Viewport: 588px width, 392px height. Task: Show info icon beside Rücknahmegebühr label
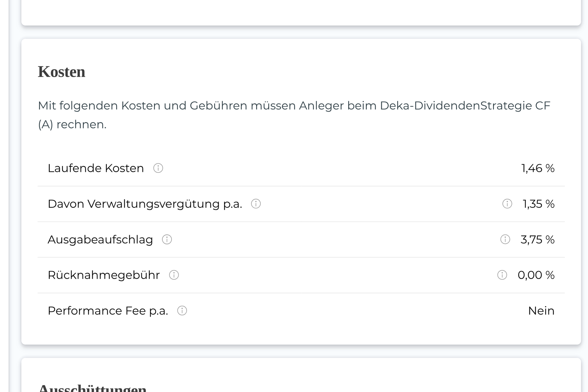pyautogui.click(x=174, y=275)
